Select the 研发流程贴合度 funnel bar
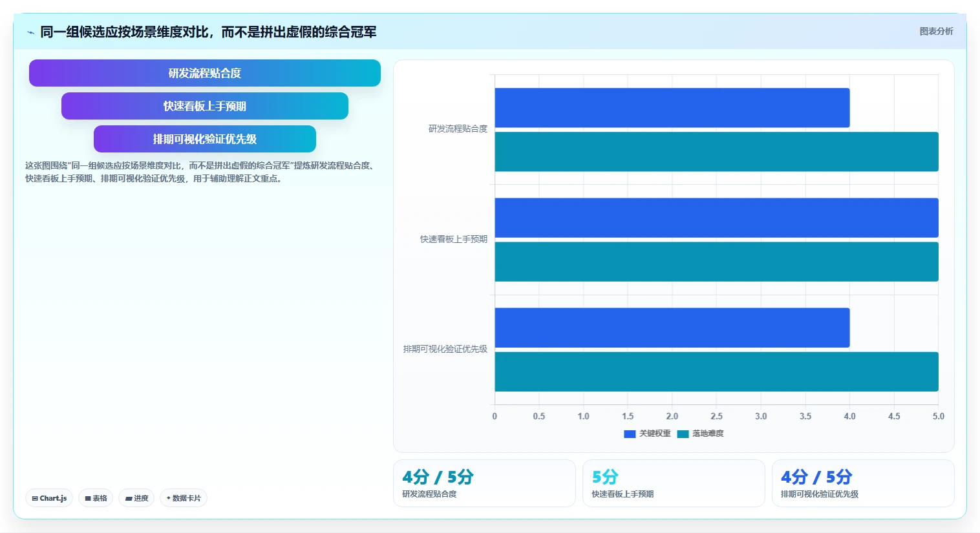This screenshot has width=980, height=533. (205, 73)
